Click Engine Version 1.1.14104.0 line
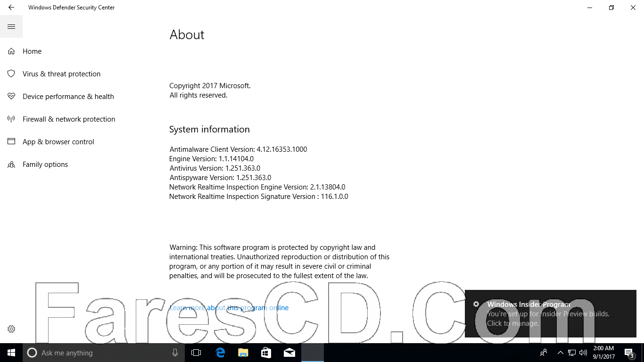This screenshot has height=362, width=644. click(211, 159)
